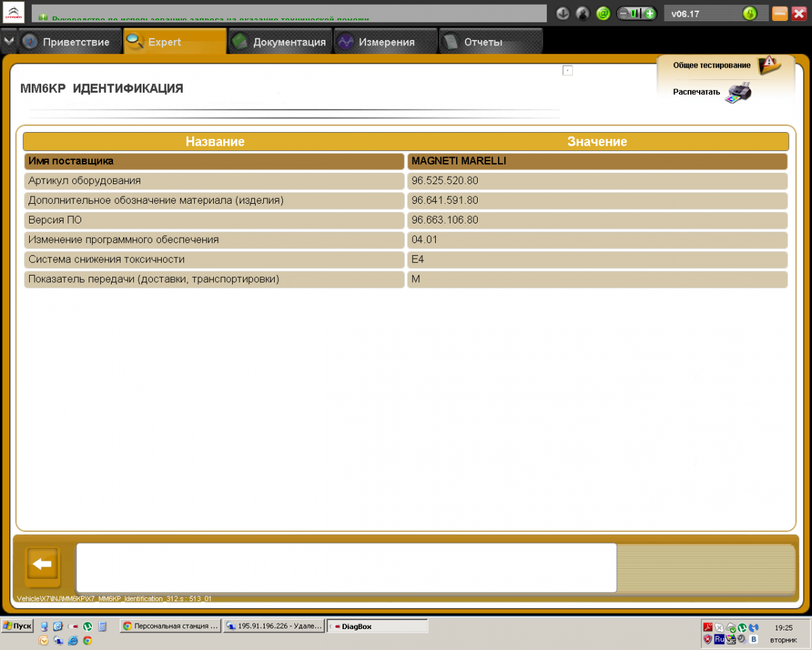
Task: Click the M value cell
Action: click(597, 279)
